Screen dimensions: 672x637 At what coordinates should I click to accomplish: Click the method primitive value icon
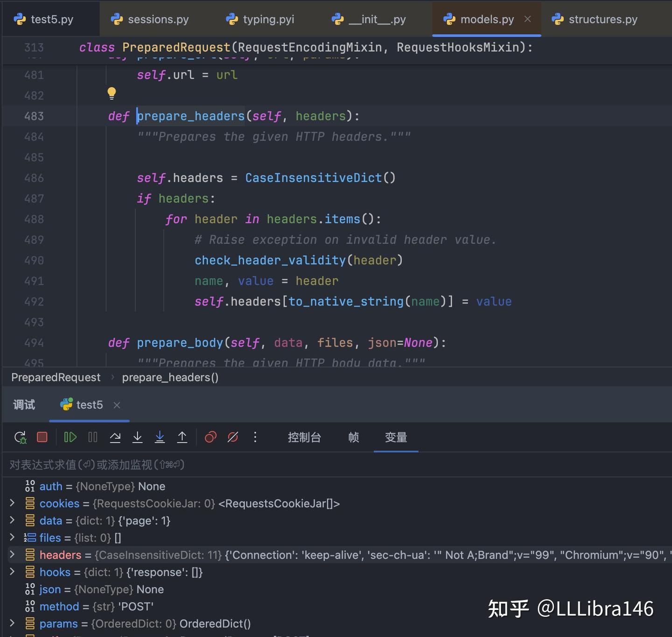(30, 607)
